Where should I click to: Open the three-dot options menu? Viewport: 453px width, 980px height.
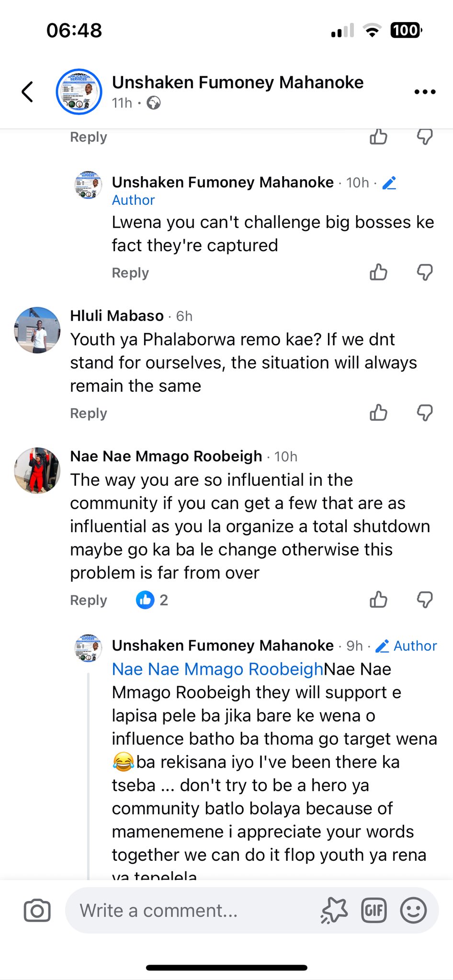click(x=425, y=92)
